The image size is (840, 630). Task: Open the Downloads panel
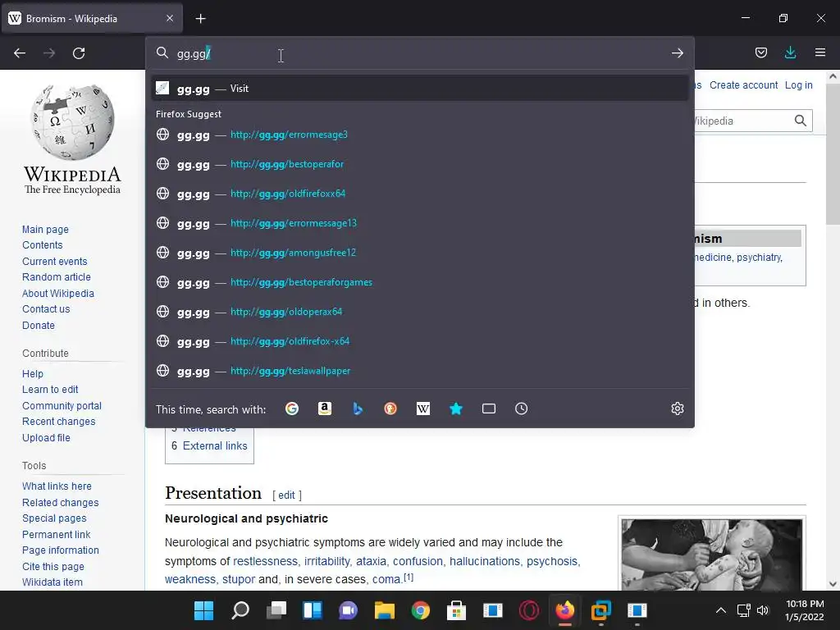click(x=790, y=52)
